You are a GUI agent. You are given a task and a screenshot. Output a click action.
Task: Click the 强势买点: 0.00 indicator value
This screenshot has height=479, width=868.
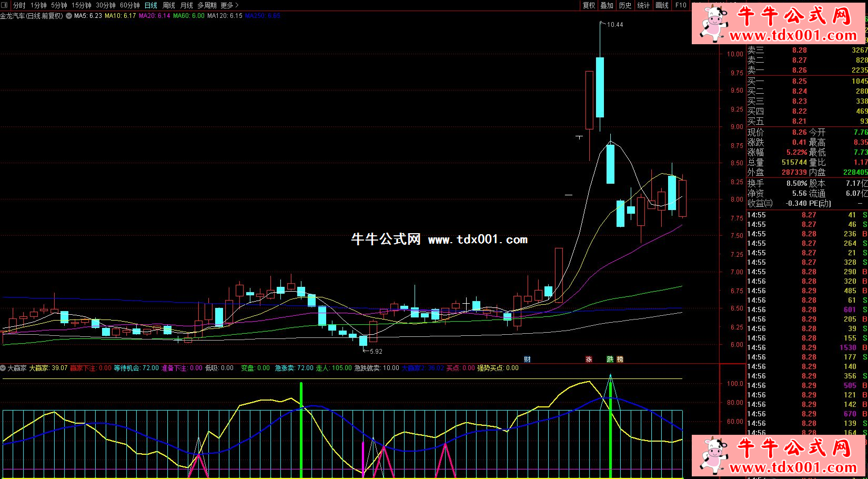click(x=498, y=368)
